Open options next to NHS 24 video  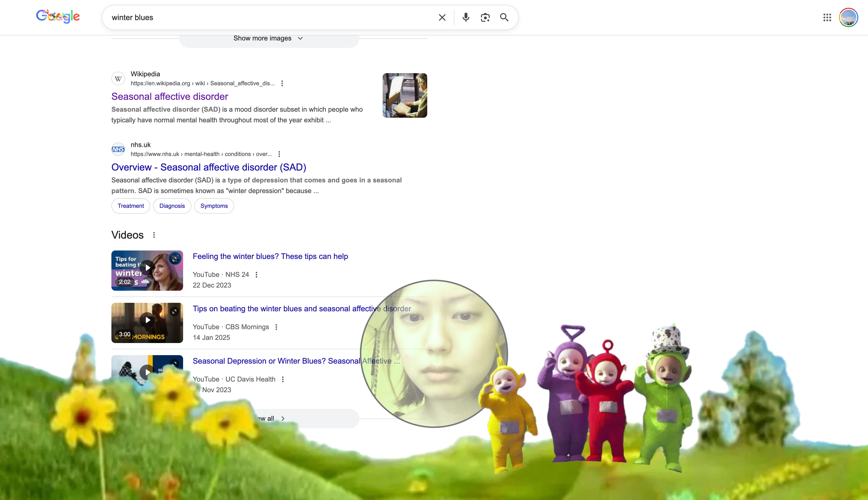click(256, 275)
